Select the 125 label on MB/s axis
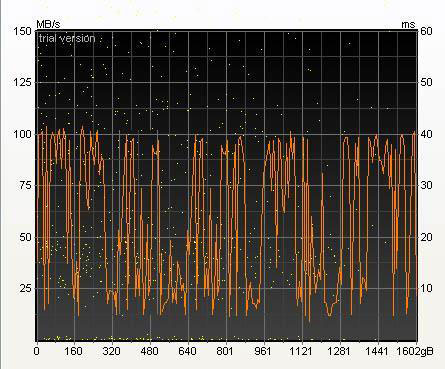Image resolution: width=445 pixels, height=369 pixels. pos(22,82)
